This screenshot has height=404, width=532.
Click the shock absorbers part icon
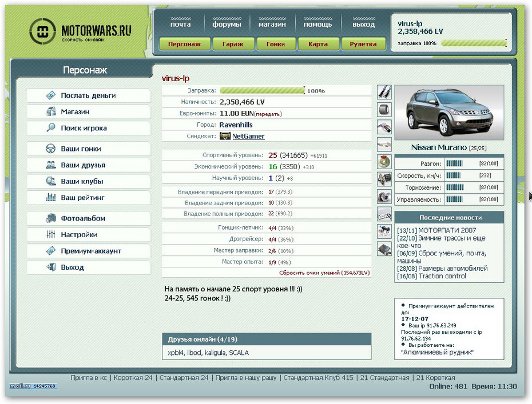click(384, 92)
